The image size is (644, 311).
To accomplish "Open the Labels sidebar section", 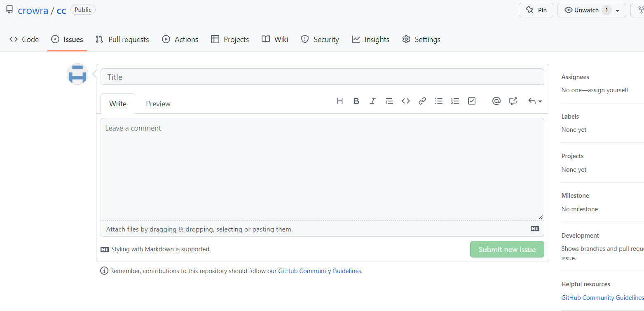I will pos(570,117).
